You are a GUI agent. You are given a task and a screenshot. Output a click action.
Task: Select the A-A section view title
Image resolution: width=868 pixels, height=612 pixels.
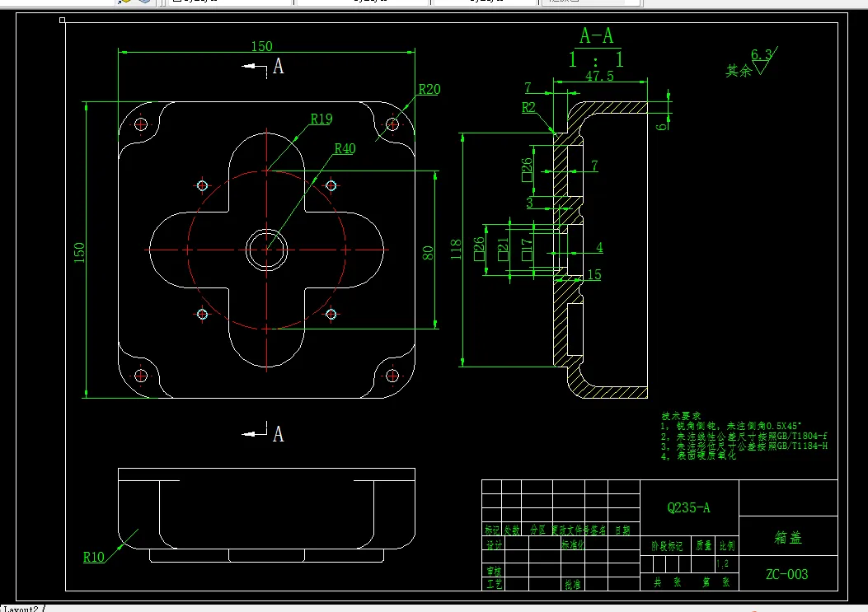(x=596, y=36)
